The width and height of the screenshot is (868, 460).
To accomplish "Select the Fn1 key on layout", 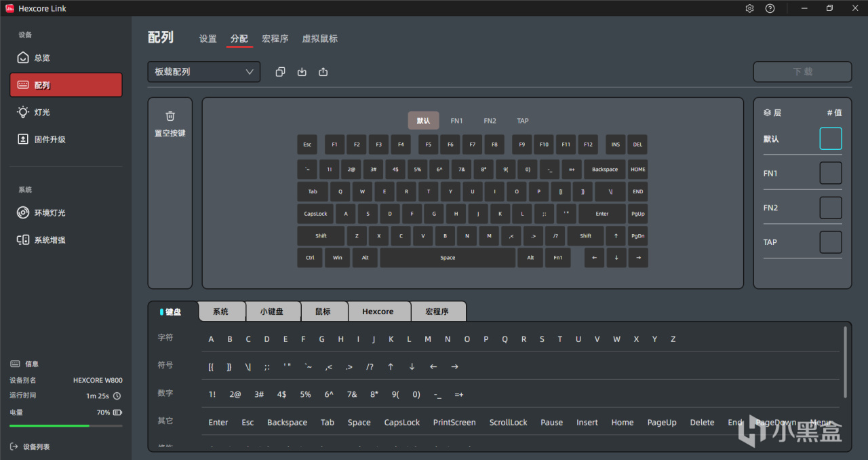I will tap(557, 258).
